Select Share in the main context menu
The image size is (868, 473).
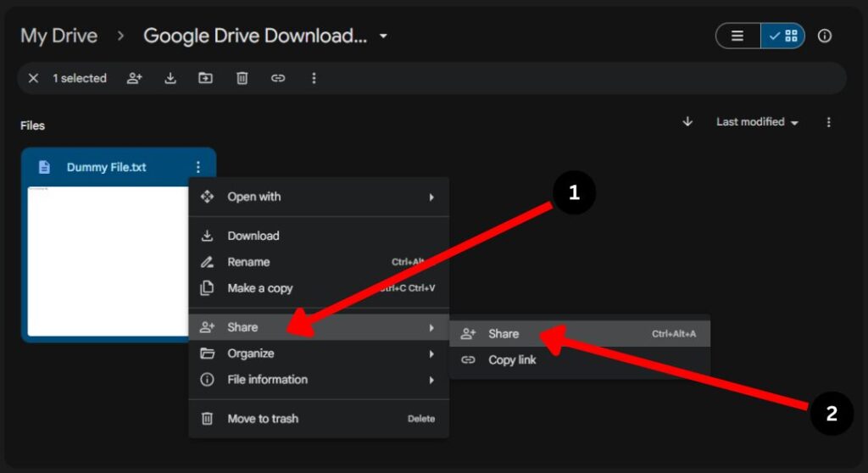tap(319, 327)
